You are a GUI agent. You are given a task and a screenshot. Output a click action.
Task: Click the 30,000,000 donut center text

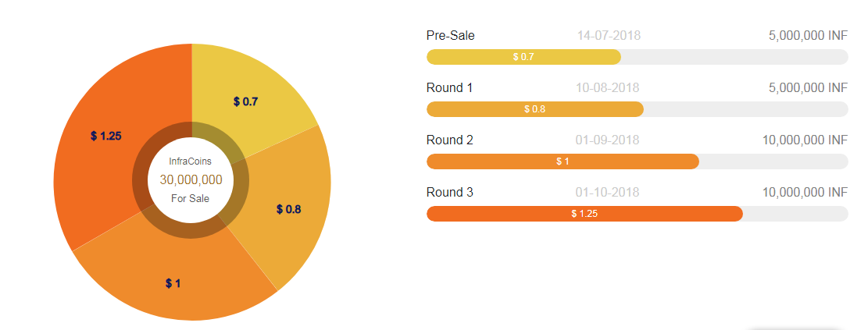click(191, 179)
